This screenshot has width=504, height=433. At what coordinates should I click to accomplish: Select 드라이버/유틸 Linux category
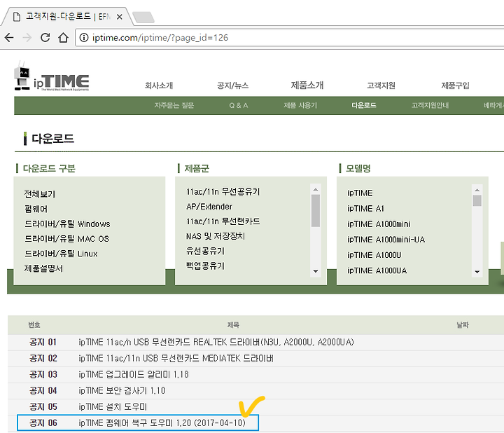[61, 254]
